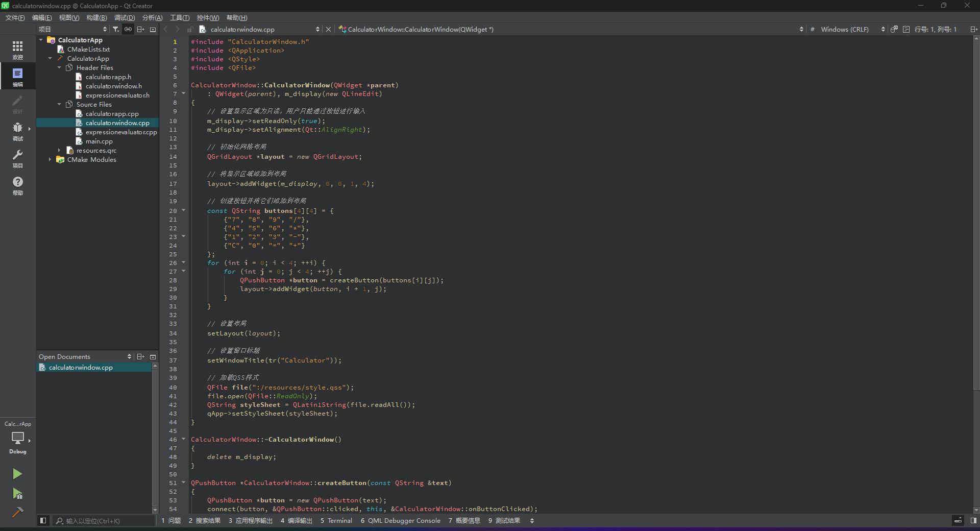This screenshot has width=980, height=531.
Task: Switch to the 4 编译输出 output tab
Action: coord(296,521)
